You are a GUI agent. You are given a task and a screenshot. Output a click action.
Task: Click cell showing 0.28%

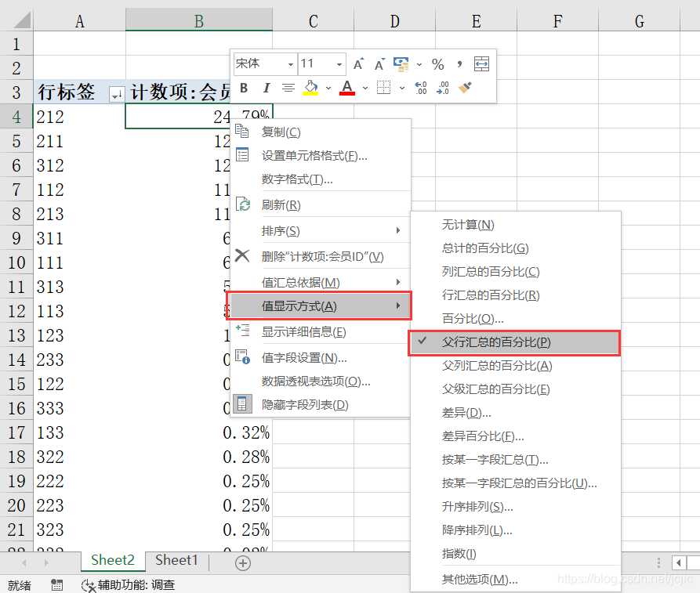pos(199,457)
